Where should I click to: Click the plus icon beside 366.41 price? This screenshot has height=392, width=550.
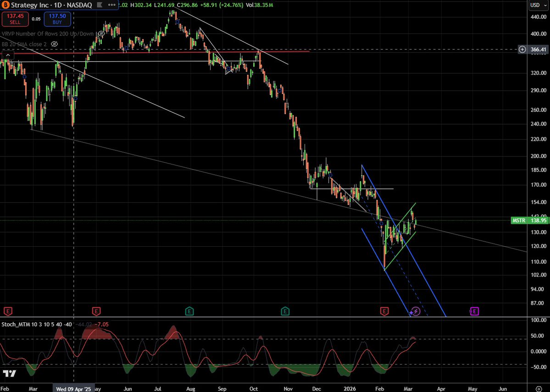522,50
